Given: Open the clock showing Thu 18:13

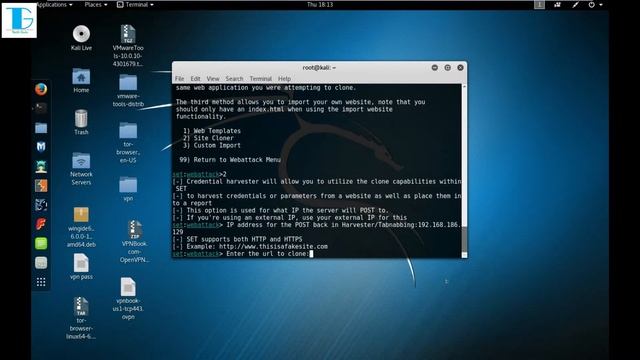Looking at the screenshot, I should (x=320, y=4).
